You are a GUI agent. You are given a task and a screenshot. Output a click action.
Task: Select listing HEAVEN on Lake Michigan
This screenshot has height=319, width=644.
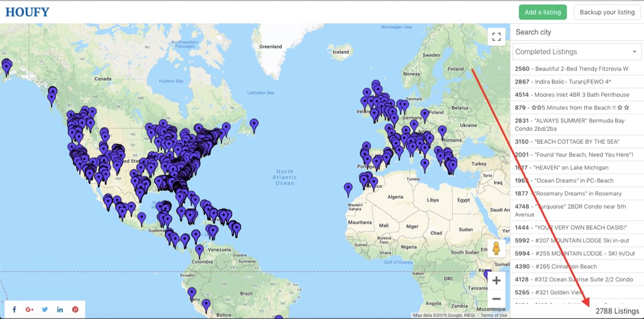point(577,168)
